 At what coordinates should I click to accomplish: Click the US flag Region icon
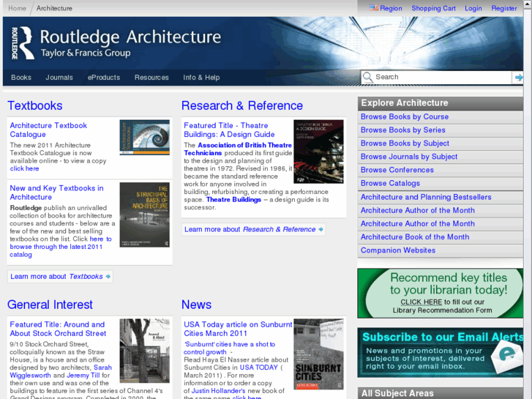click(374, 8)
